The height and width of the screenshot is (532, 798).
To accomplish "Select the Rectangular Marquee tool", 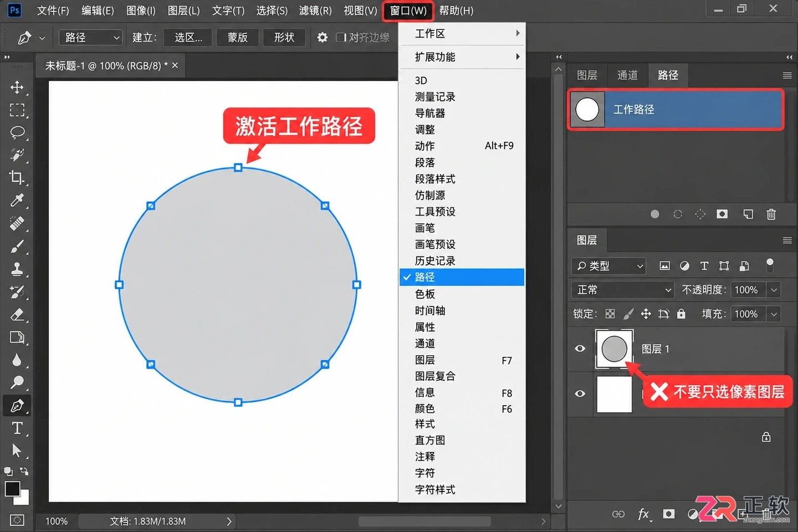I will [x=17, y=110].
